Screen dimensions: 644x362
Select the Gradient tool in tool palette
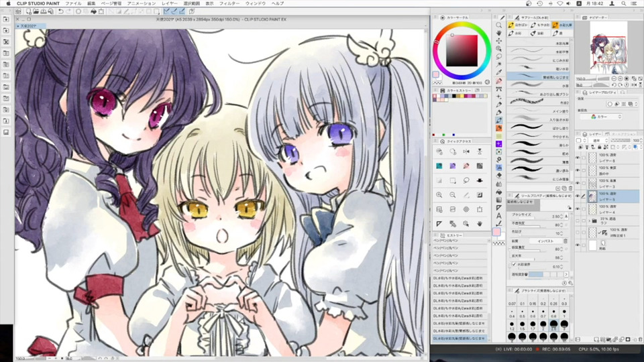(x=499, y=200)
